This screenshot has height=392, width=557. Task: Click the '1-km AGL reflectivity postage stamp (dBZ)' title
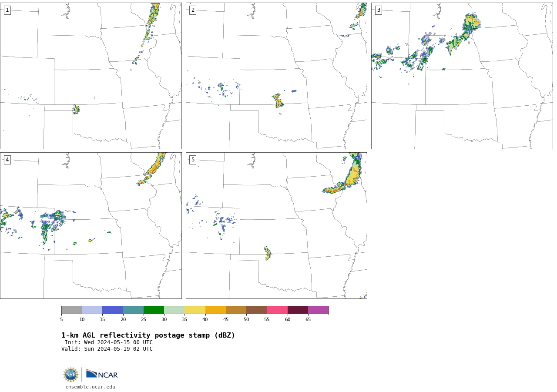(x=148, y=335)
